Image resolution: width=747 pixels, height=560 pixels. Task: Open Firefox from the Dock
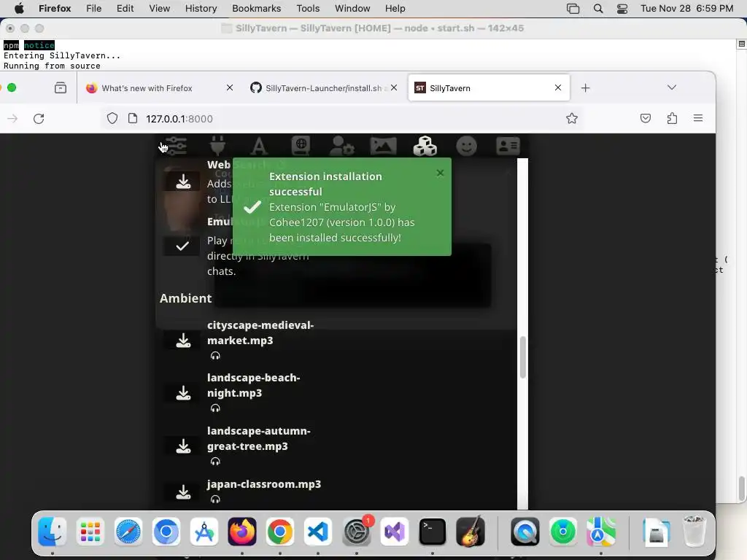[242, 532]
